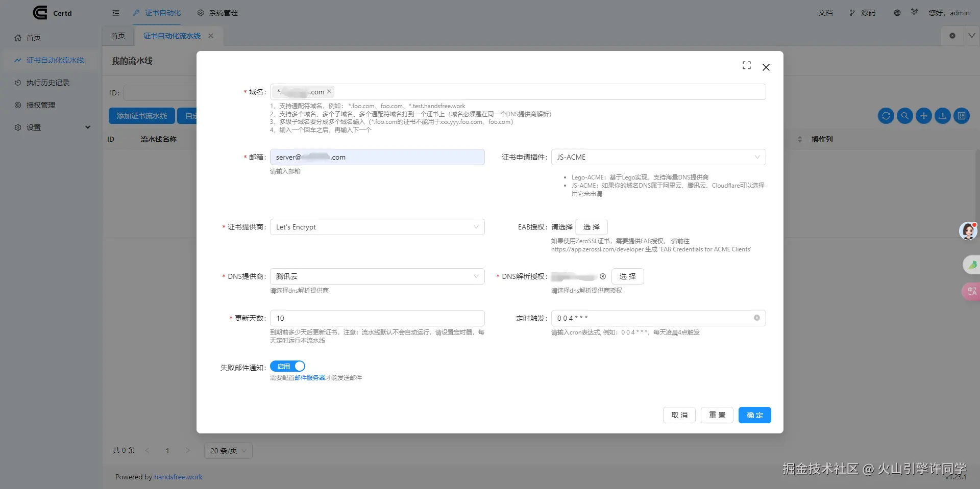Switch to the 证书自动化流水线 tab
Viewport: 980px width, 489px height.
pos(172,36)
